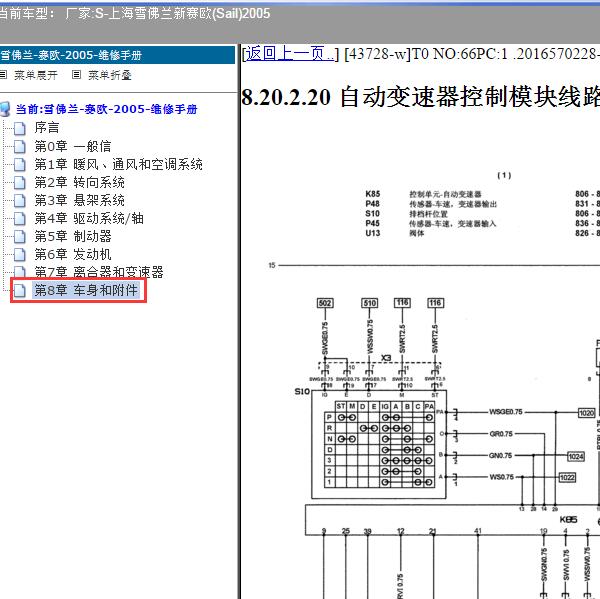Click the 502 connector reference box
The image size is (600, 599).
(325, 303)
